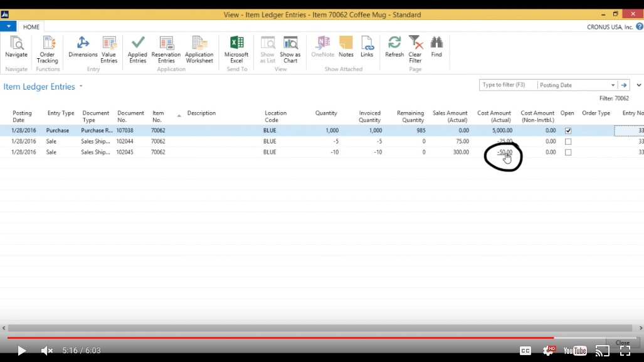Click the Purchase entry type cell
Viewport: 644px width, 362px height.
click(x=58, y=130)
